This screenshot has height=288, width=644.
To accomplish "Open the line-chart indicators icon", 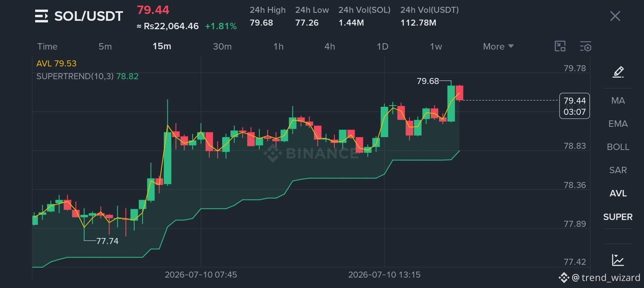I will click(618, 260).
